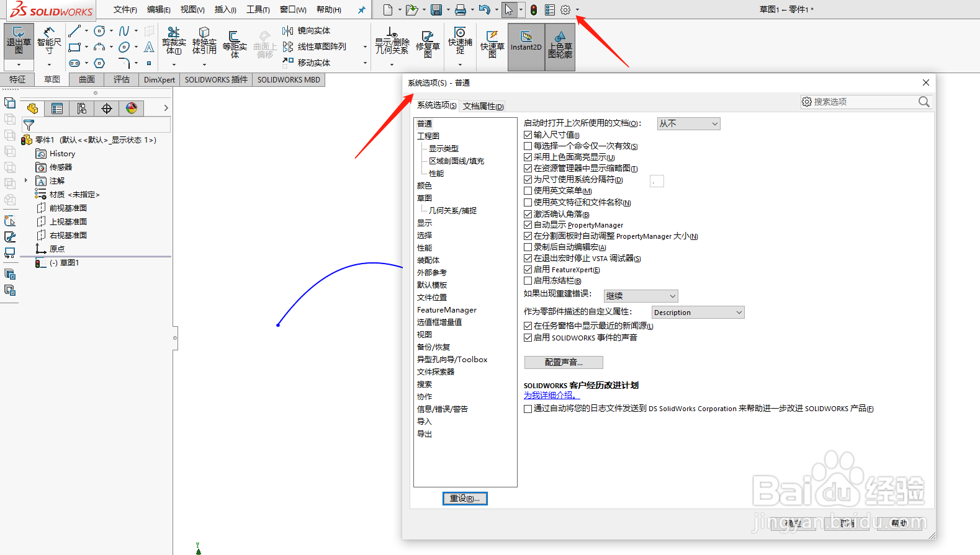Click the Rebuild traffic light icon
The width and height of the screenshot is (980, 555).
click(x=534, y=10)
